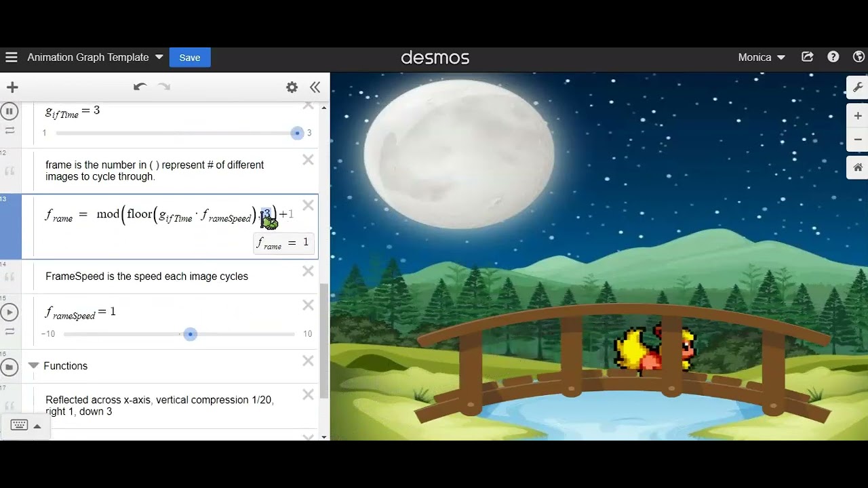Click the frameSpeed slider minimum −10
Viewport: 868px width, 488px height.
click(48, 334)
